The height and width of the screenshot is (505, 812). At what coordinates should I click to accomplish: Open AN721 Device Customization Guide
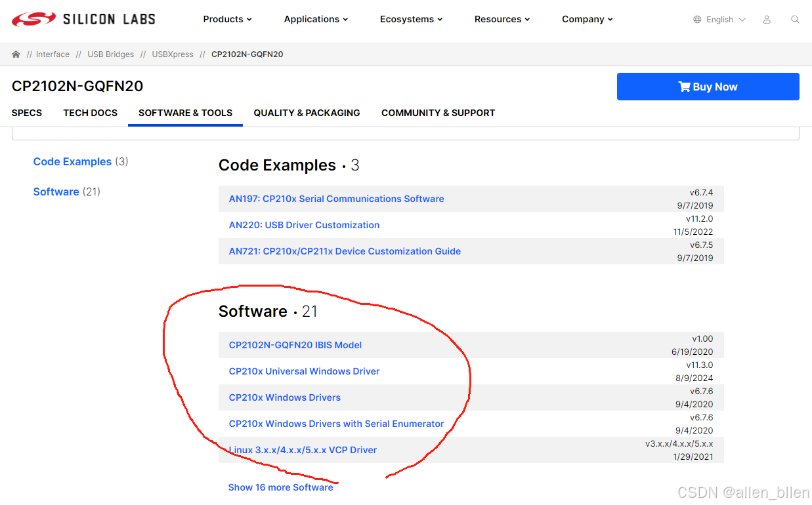coord(345,251)
